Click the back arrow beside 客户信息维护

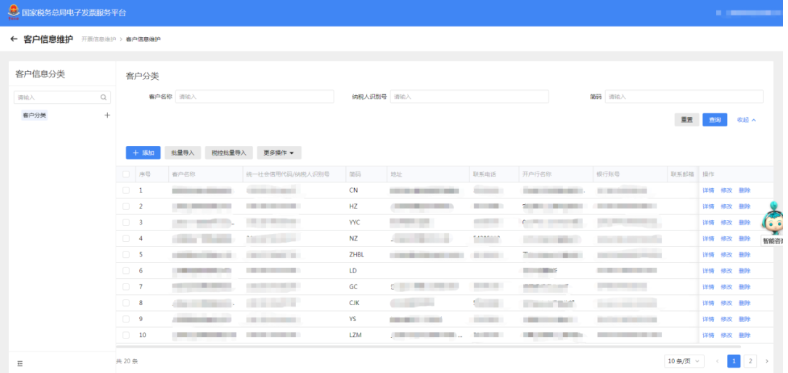[x=14, y=39]
